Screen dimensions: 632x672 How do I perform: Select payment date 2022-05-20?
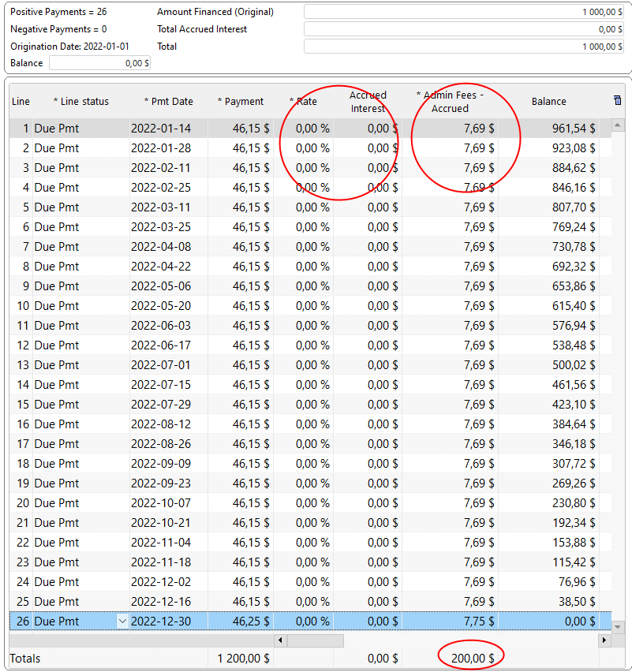coord(161,306)
